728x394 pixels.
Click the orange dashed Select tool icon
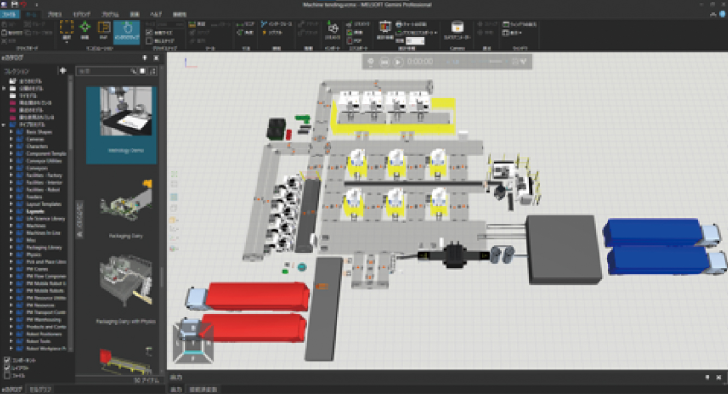66,27
